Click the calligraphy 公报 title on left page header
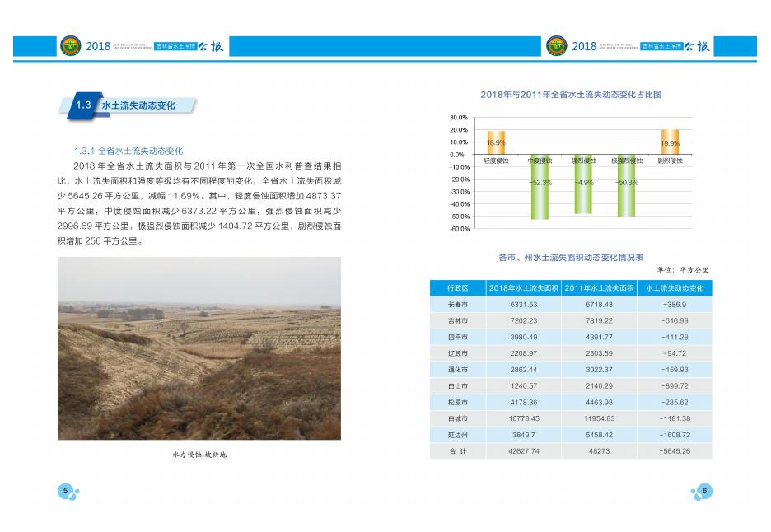This screenshot has width=771, height=532. (x=211, y=46)
